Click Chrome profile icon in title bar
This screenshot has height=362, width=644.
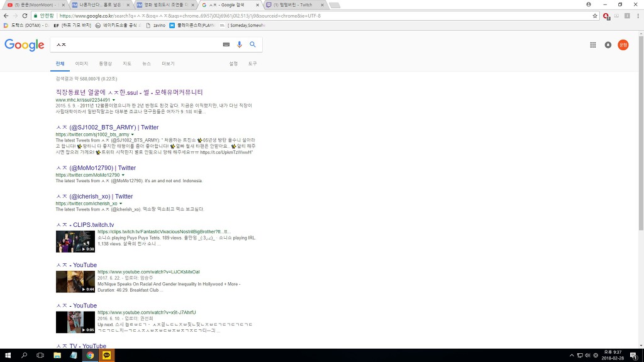[589, 4]
